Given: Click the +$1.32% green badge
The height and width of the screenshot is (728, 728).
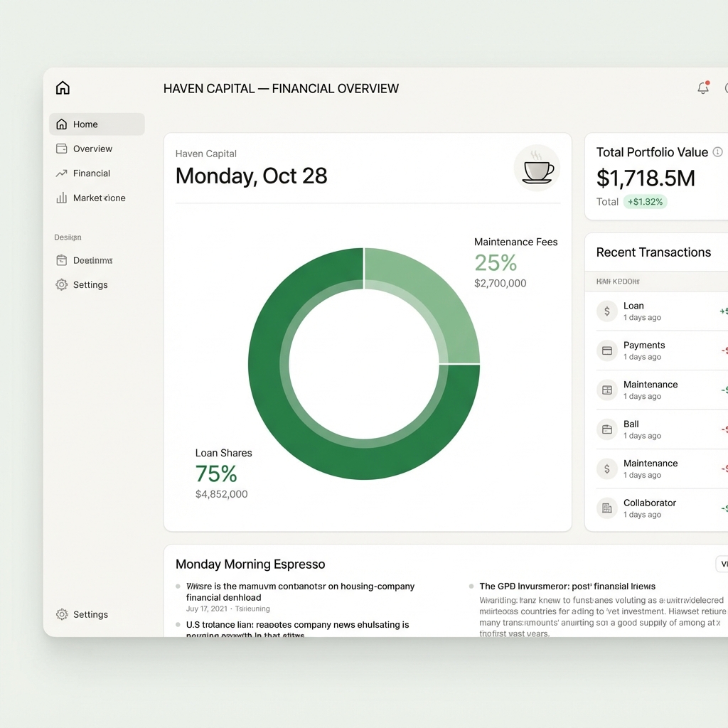Looking at the screenshot, I should coord(645,202).
